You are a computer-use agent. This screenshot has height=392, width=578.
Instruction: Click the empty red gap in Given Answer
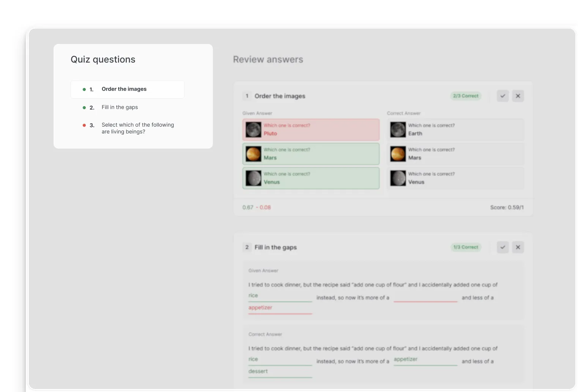(x=425, y=297)
